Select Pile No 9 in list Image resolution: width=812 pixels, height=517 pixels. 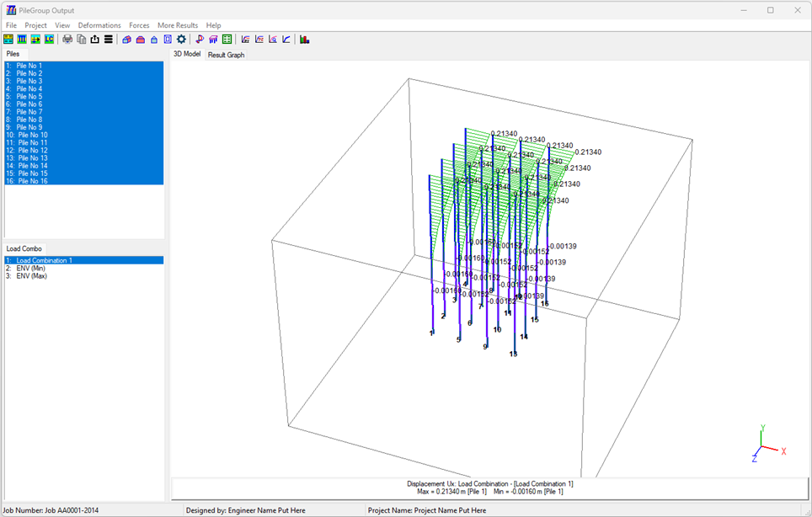pyautogui.click(x=84, y=127)
